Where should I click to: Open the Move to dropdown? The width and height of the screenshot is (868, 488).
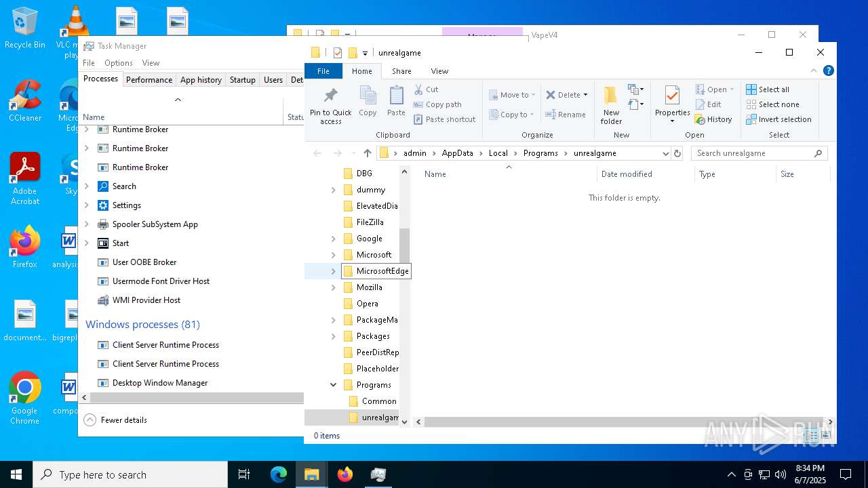pyautogui.click(x=512, y=95)
